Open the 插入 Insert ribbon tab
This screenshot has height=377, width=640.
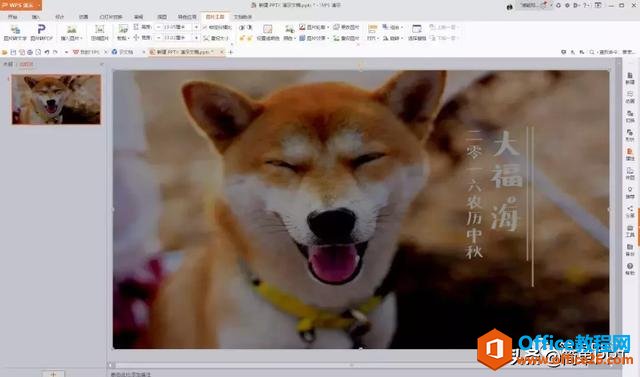[36, 17]
